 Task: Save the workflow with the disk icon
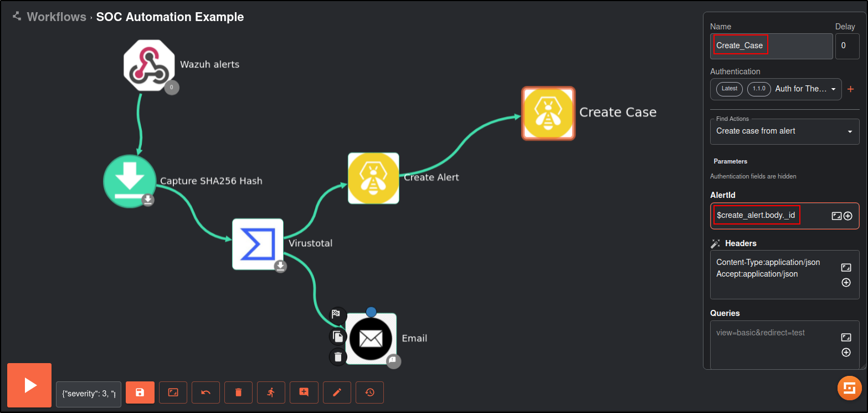(140, 392)
